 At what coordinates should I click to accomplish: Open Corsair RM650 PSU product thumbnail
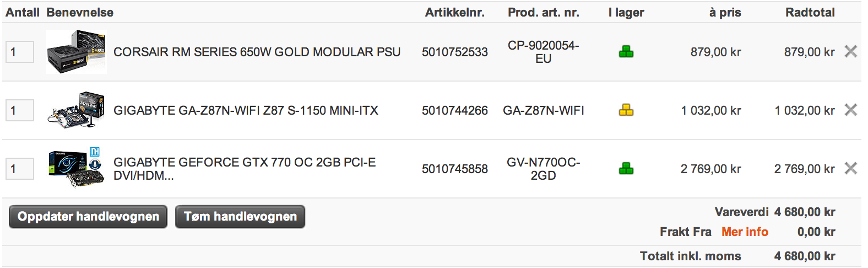tap(77, 52)
